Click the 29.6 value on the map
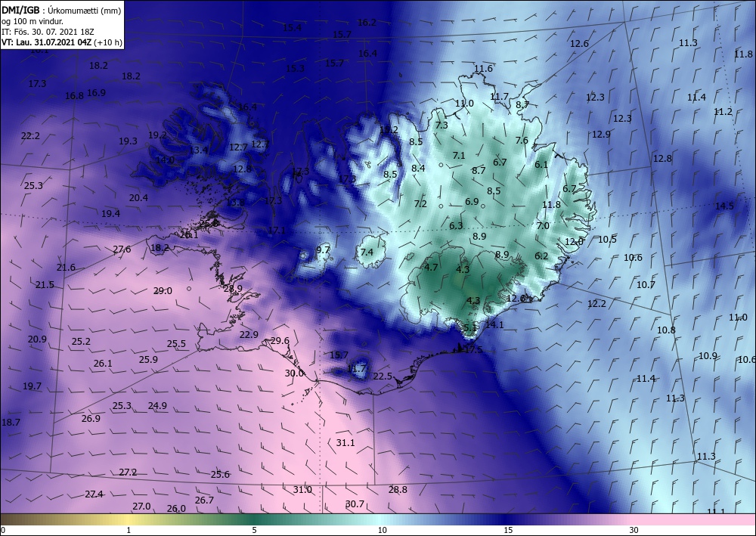The width and height of the screenshot is (756, 536). 280,341
